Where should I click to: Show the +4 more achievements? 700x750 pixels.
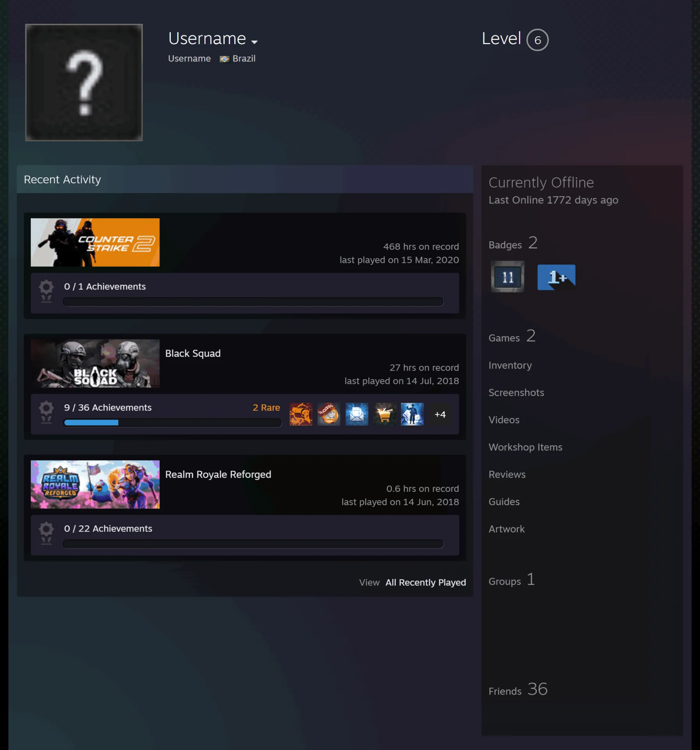(x=440, y=414)
